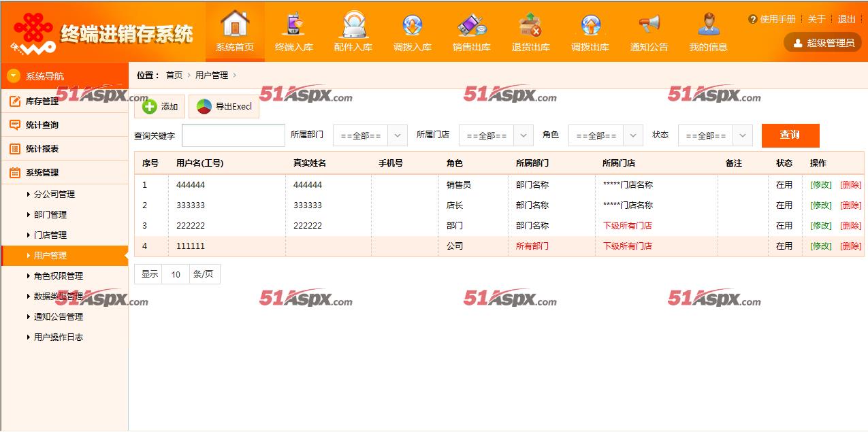Click the 退货出库 return box icon
This screenshot has height=432, width=868.
[530, 26]
